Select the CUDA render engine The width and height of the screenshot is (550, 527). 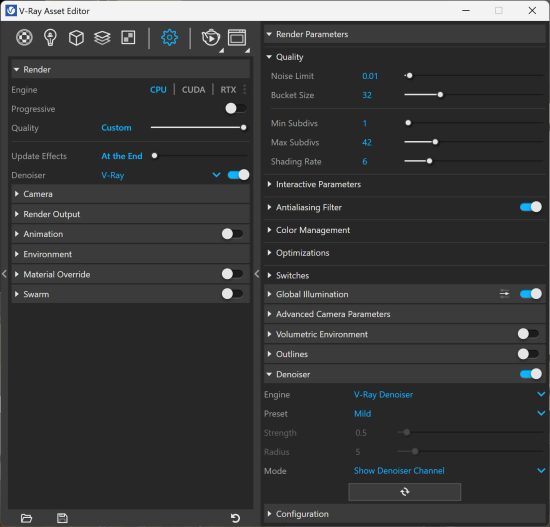(x=193, y=89)
